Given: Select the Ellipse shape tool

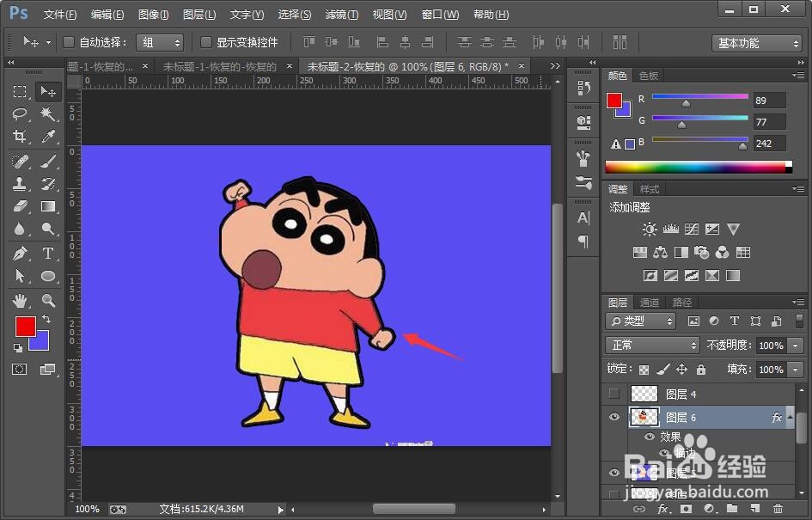Looking at the screenshot, I should click(x=47, y=276).
